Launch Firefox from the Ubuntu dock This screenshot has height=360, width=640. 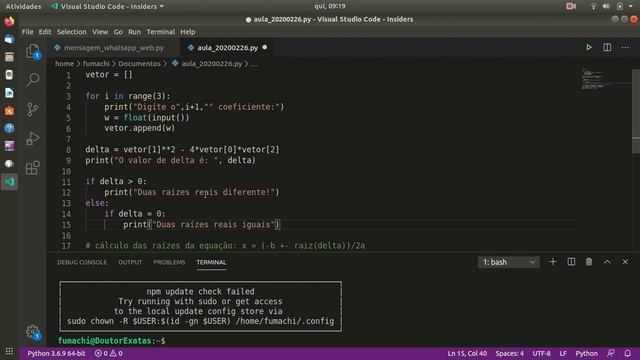[9, 21]
